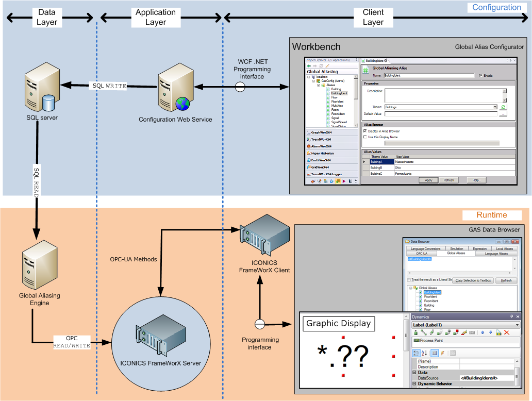532x401 pixels.
Task: Open the Label (Label1) dropdown in Dynamics
Action: tap(517, 324)
